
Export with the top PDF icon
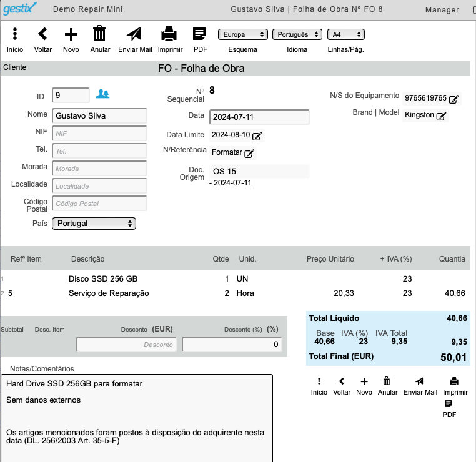(199, 34)
